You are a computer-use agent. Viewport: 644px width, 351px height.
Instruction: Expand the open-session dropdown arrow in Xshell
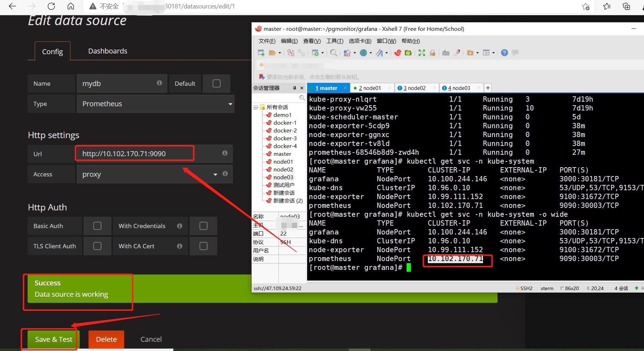(x=280, y=53)
